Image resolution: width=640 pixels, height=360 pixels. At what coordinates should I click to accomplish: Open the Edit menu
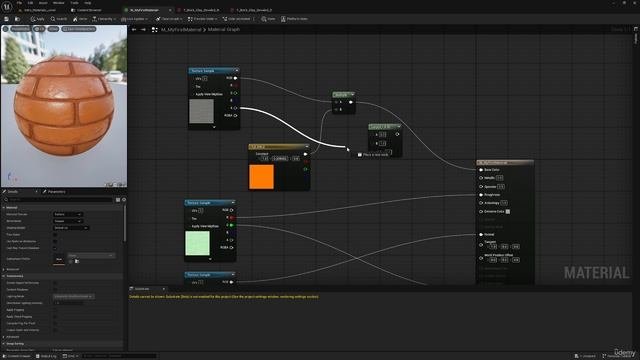[30, 3]
